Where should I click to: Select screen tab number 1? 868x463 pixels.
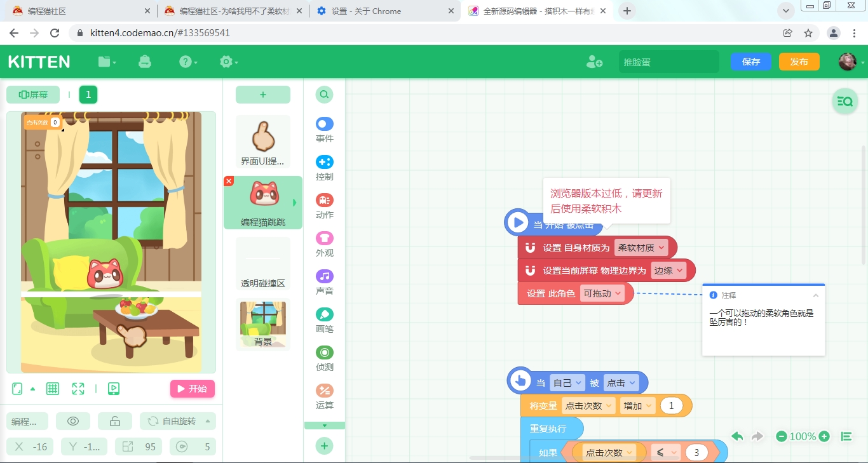click(x=88, y=95)
